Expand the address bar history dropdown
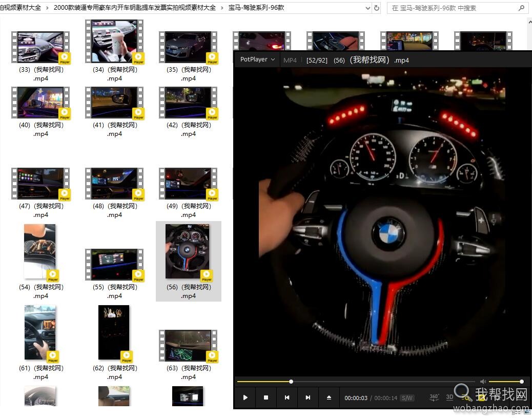The width and height of the screenshot is (532, 418). coord(368,8)
